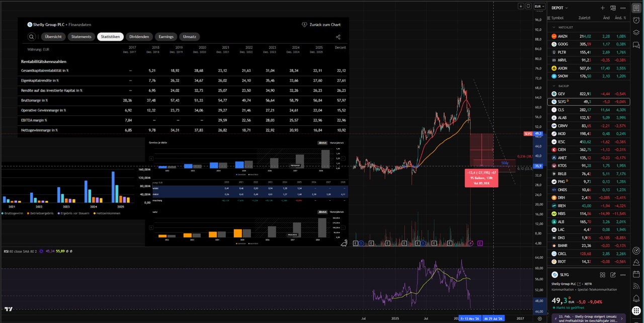Click the bell notifications icon
Image resolution: width=644 pixels, height=323 pixels.
636,299
